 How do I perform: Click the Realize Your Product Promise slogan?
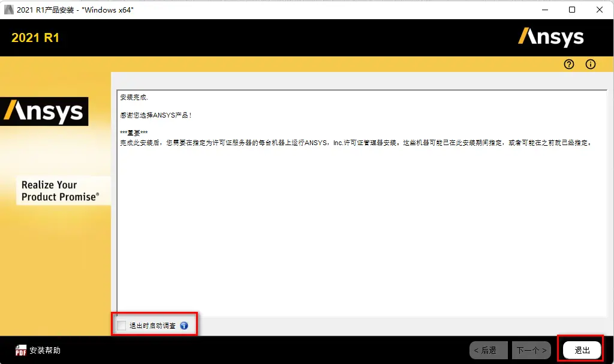point(61,191)
